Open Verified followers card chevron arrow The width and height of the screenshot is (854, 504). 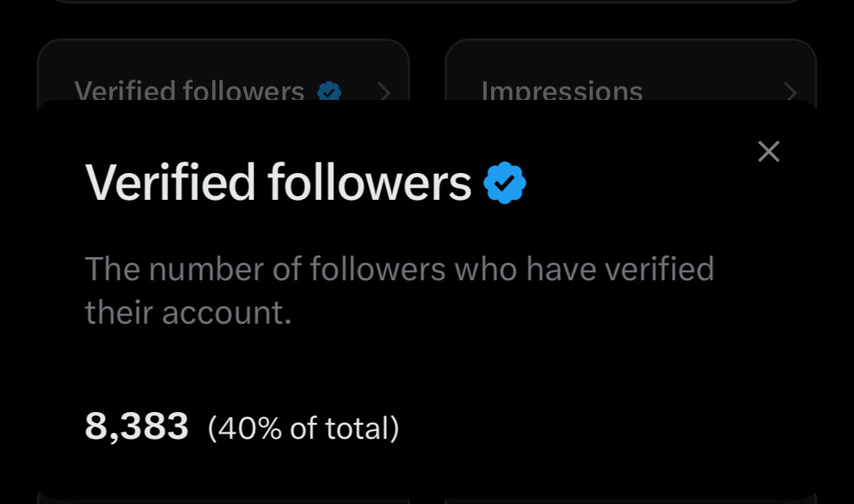point(385,91)
